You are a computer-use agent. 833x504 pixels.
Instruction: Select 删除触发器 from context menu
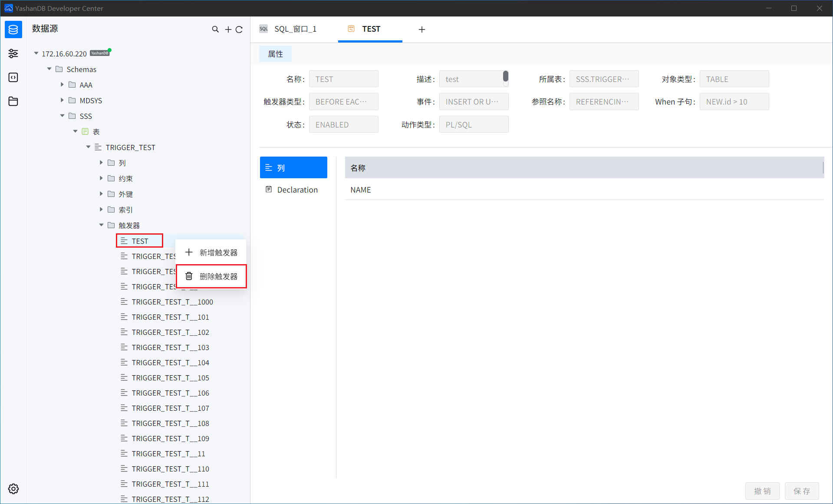click(x=218, y=276)
